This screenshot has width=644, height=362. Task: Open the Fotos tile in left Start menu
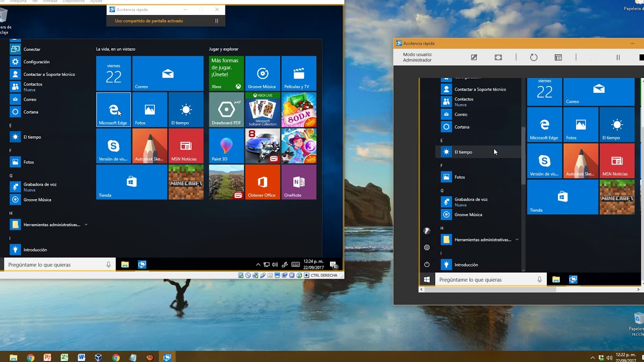tap(149, 110)
